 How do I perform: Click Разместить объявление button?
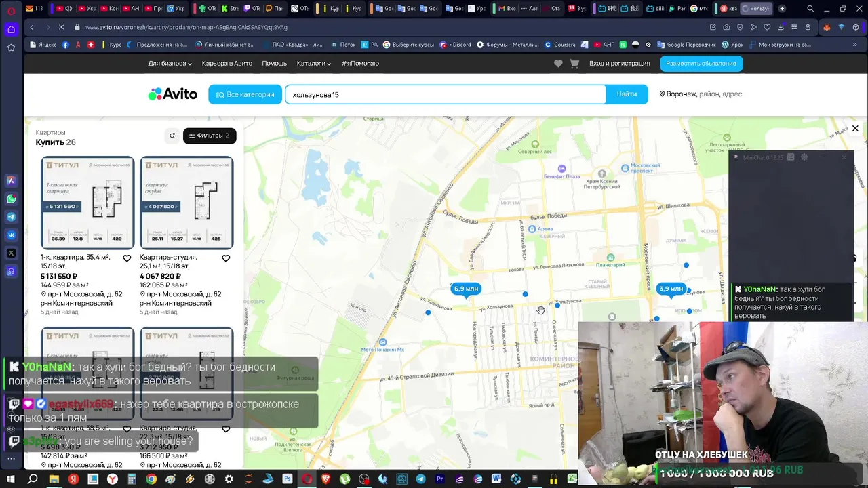tap(701, 64)
